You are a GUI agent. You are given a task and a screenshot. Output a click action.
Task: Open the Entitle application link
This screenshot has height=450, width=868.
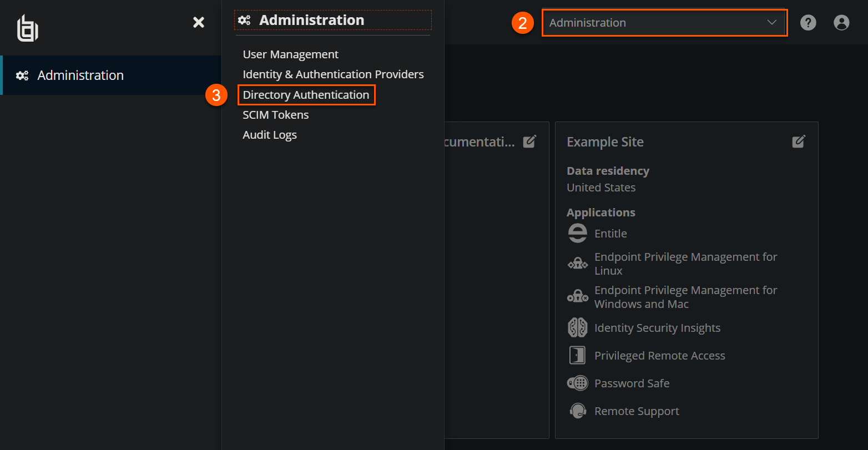[x=610, y=234]
